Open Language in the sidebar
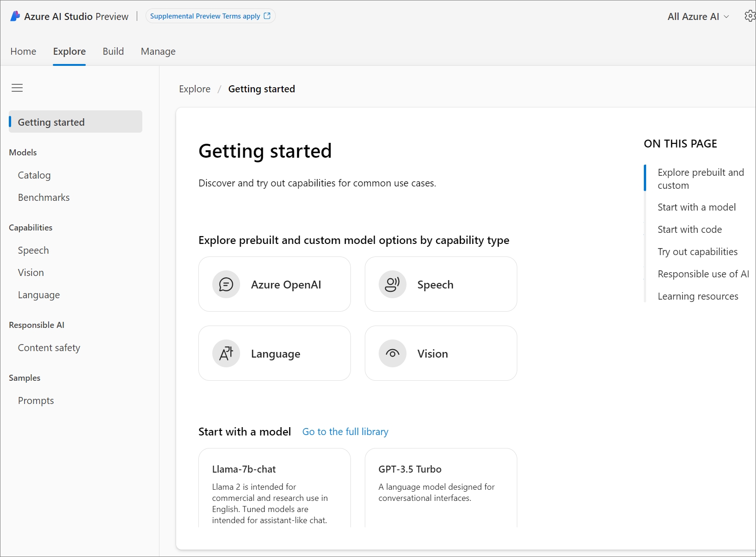 point(39,295)
